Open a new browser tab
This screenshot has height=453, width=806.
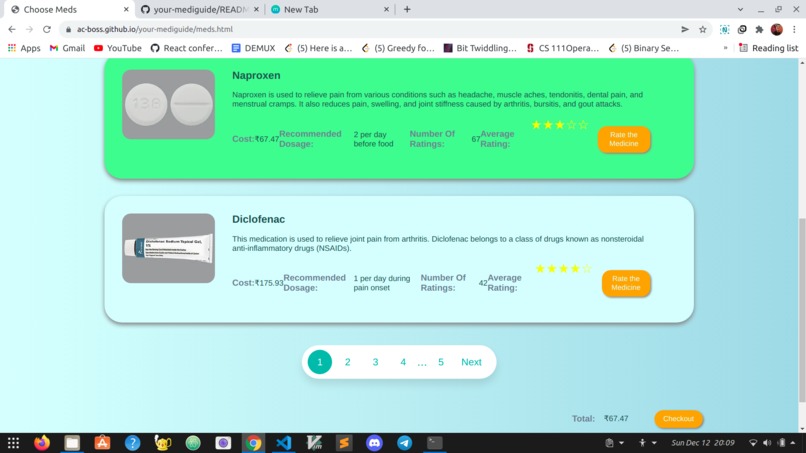[x=407, y=9]
